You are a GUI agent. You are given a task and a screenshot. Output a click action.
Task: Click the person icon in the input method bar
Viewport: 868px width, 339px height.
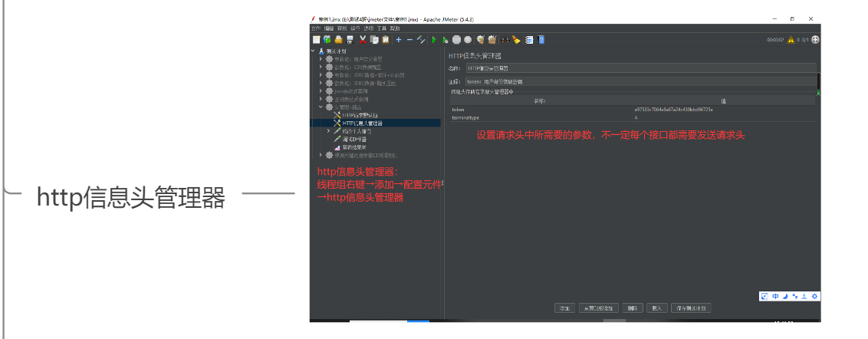tap(804, 296)
